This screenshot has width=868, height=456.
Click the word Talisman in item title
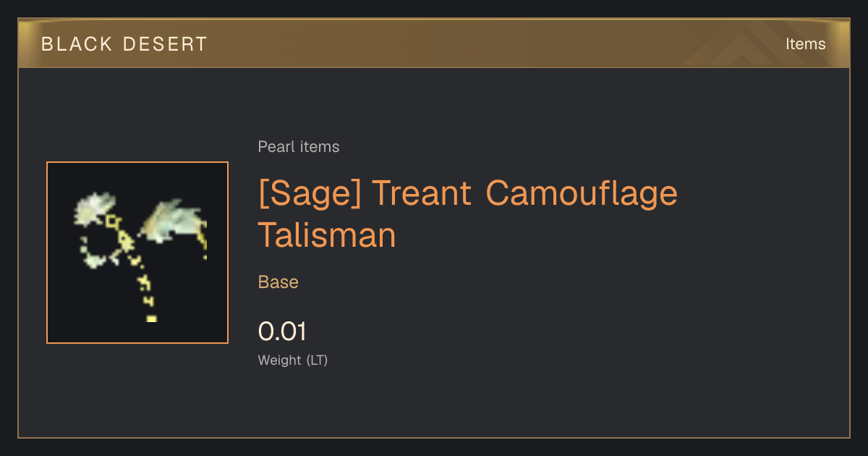(327, 235)
